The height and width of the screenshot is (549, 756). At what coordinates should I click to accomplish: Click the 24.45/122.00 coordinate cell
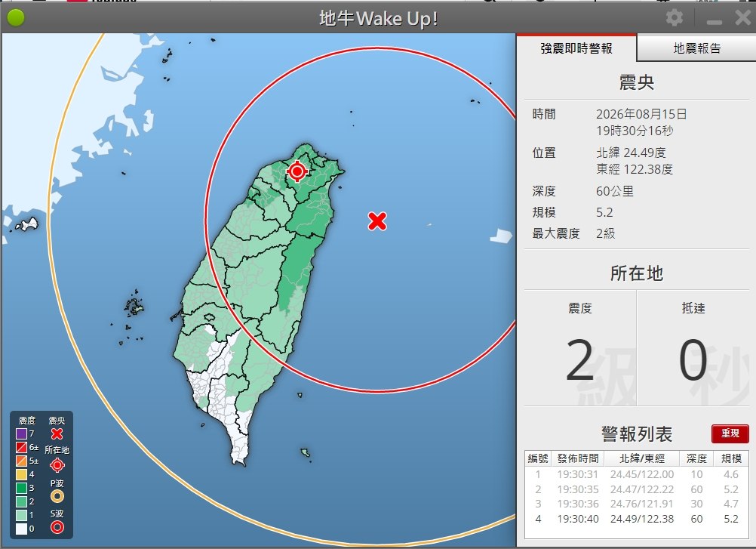coord(642,474)
